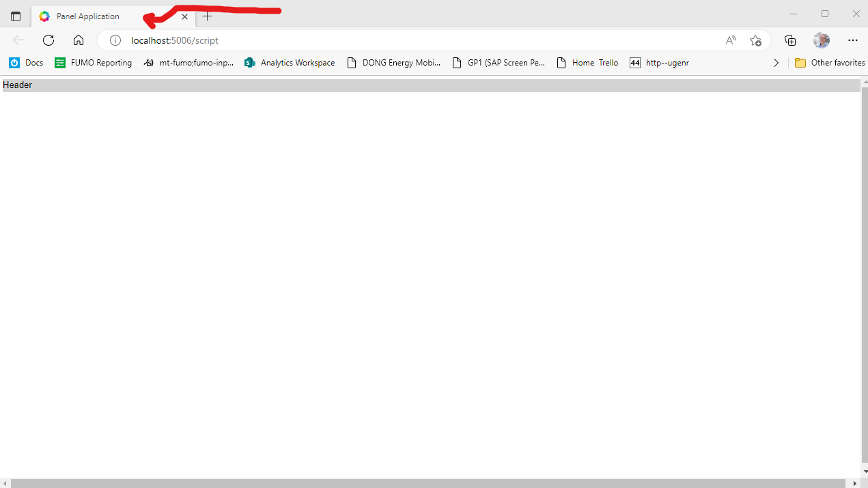Click the horizontal scrollbar thumb
The height and width of the screenshot is (488, 868).
tap(428, 483)
